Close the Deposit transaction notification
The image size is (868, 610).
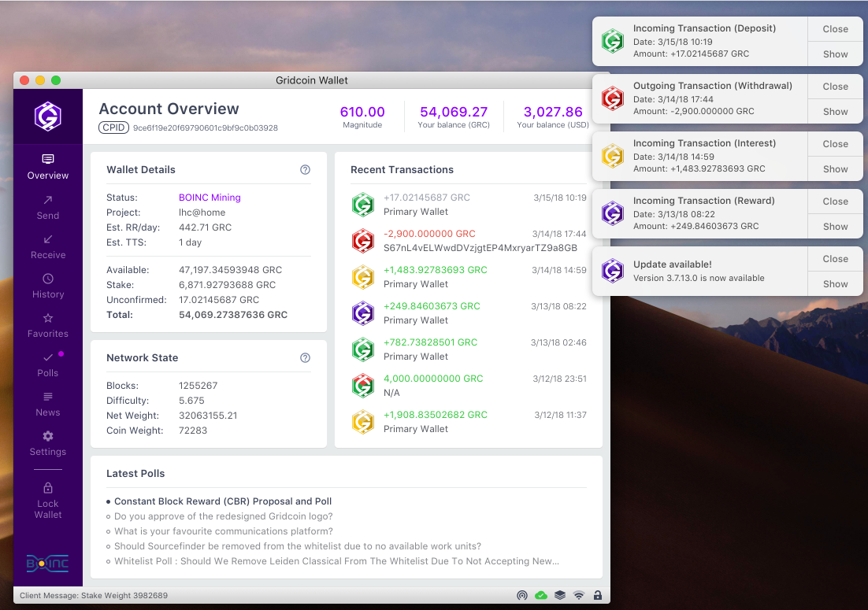coord(836,29)
